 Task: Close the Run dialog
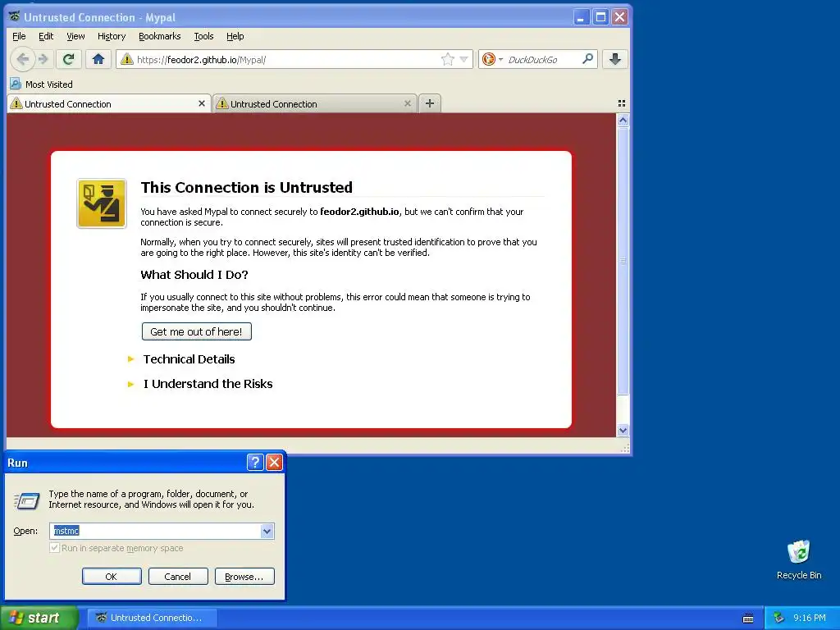[274, 462]
